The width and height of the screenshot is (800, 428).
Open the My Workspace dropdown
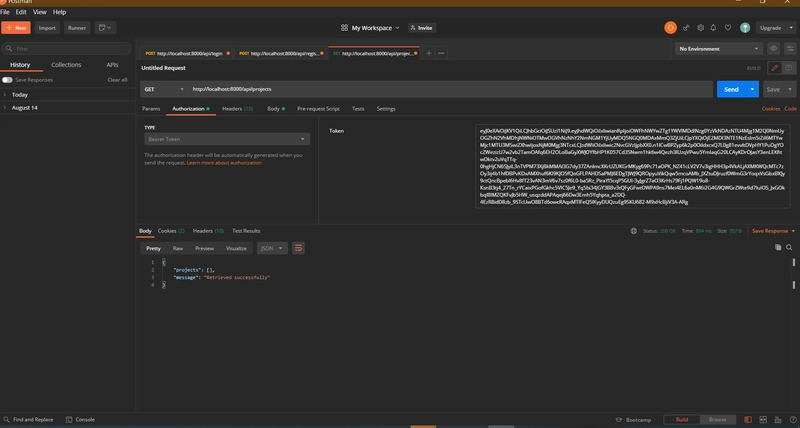point(370,28)
